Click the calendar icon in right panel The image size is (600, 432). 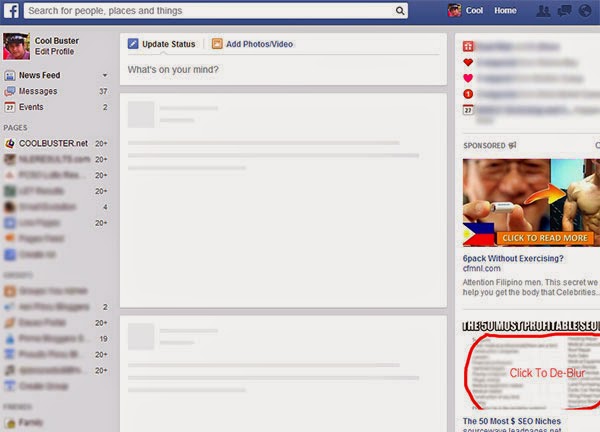[x=468, y=110]
